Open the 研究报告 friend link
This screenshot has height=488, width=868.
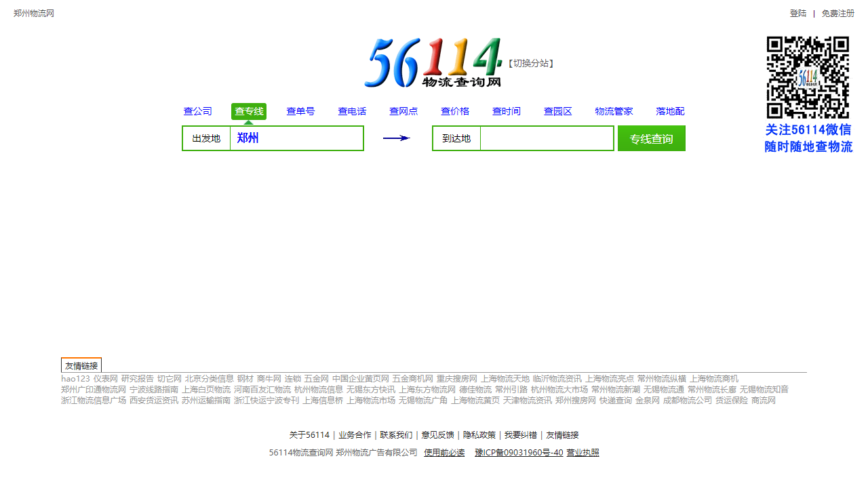tap(138, 379)
